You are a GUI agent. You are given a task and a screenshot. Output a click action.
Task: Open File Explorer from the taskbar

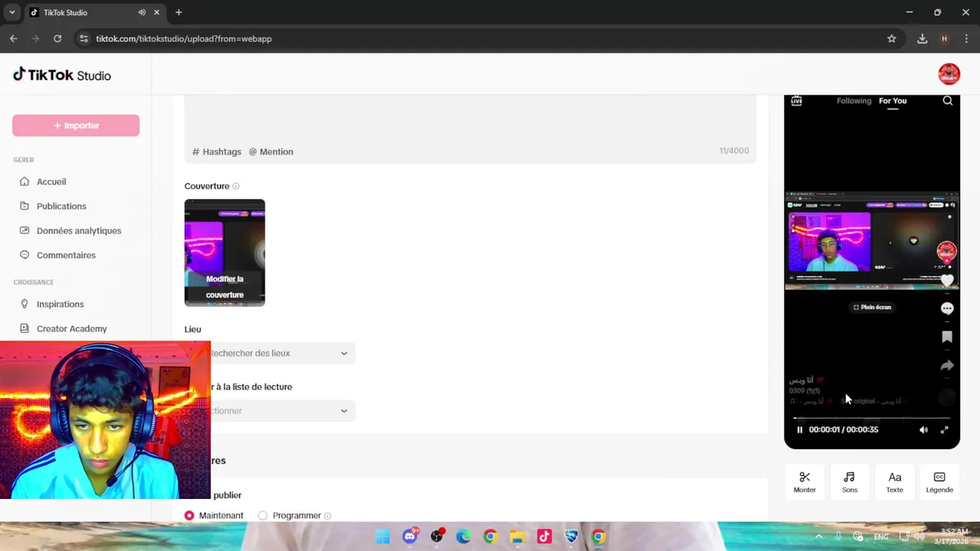point(517,536)
